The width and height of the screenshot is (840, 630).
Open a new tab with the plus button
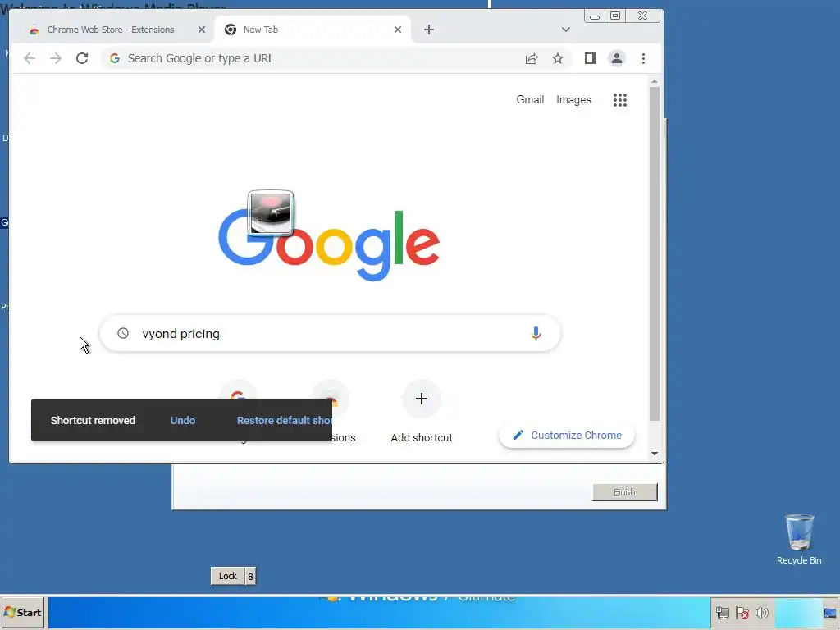(428, 30)
